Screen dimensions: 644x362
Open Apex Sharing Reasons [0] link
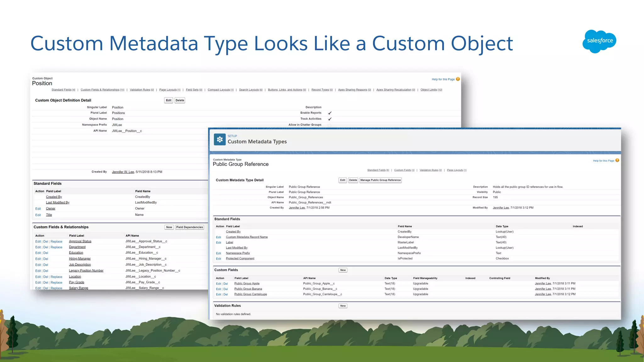[x=354, y=90]
